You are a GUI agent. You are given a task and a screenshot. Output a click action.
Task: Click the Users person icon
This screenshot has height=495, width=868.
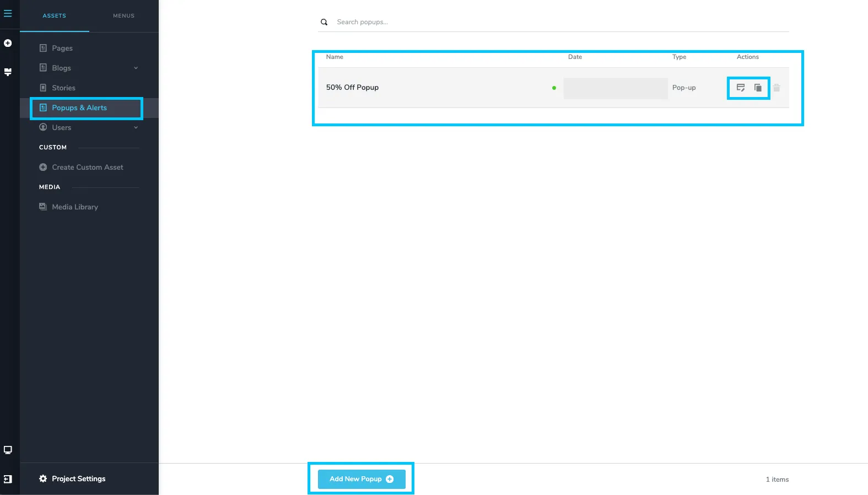(x=43, y=127)
